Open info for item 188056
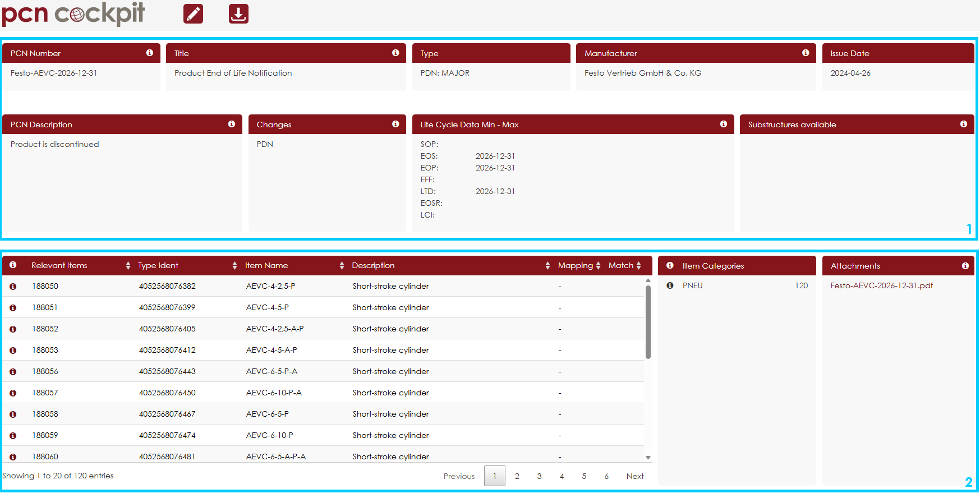 13,372
